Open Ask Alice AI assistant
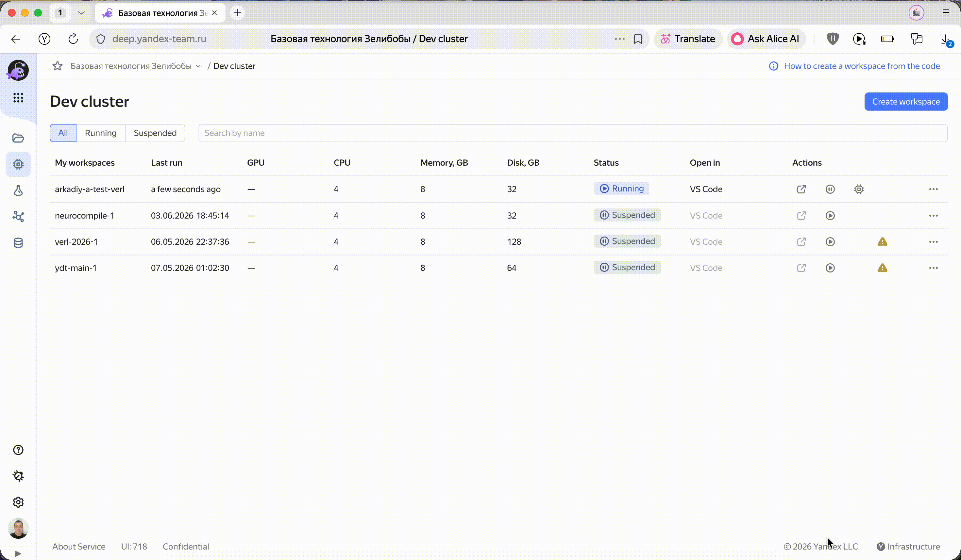Image resolution: width=961 pixels, height=560 pixels. 766,39
